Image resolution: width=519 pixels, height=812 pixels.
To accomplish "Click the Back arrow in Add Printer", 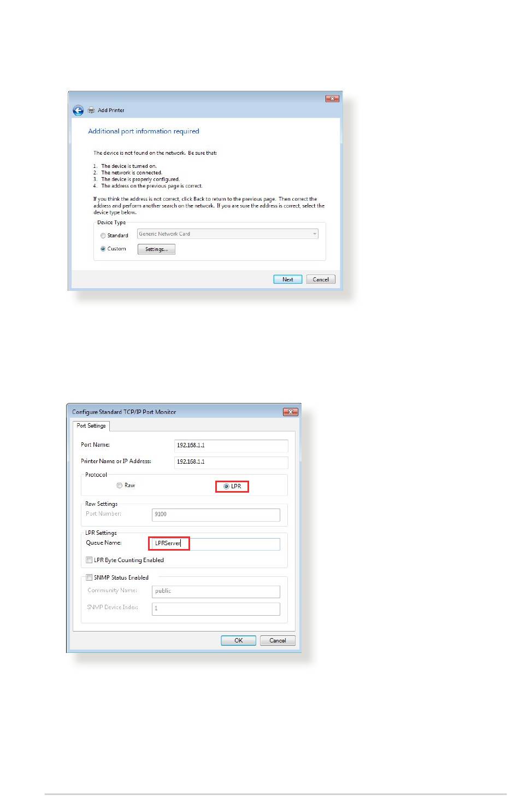I will [78, 110].
